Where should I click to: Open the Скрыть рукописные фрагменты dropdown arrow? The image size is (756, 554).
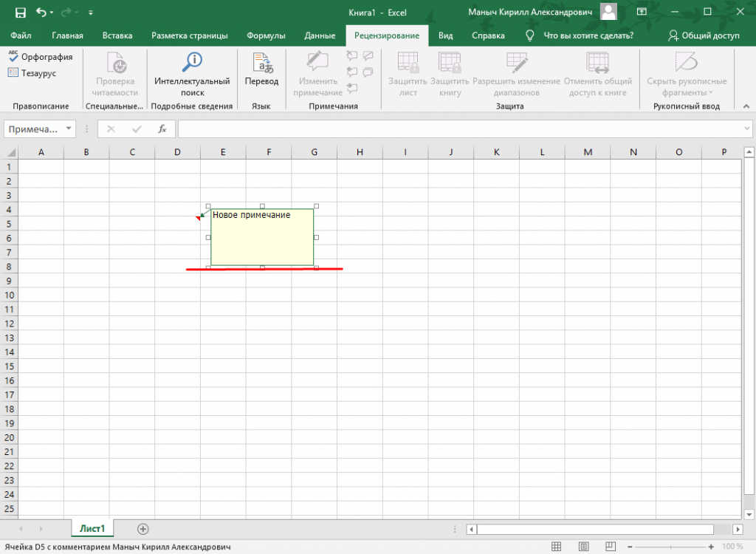pos(711,92)
